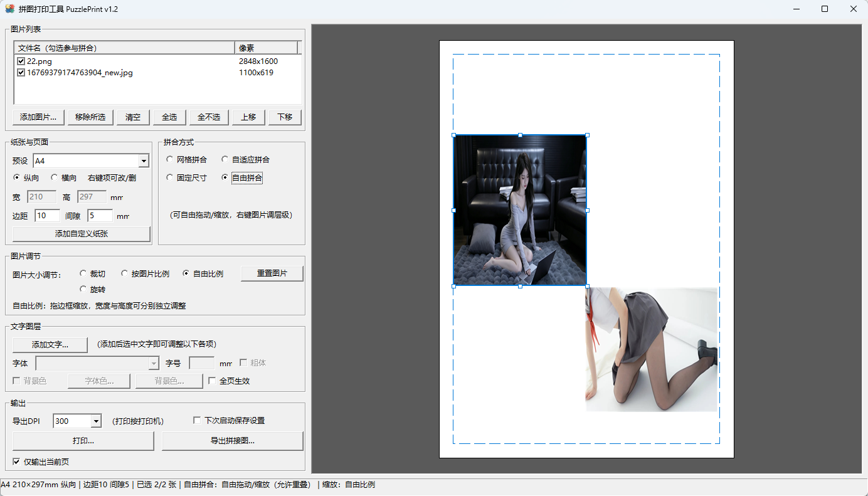Select the second image thumbnail on canvas
Image resolution: width=868 pixels, height=496 pixels.
point(651,349)
